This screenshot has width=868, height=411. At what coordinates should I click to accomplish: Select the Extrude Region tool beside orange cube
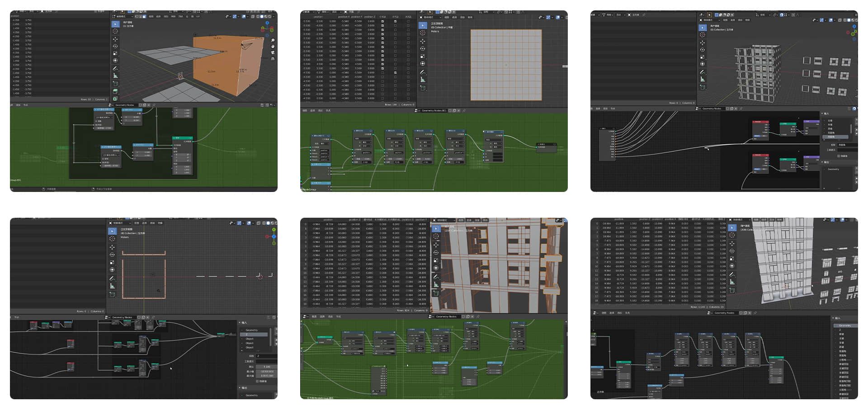(x=115, y=91)
